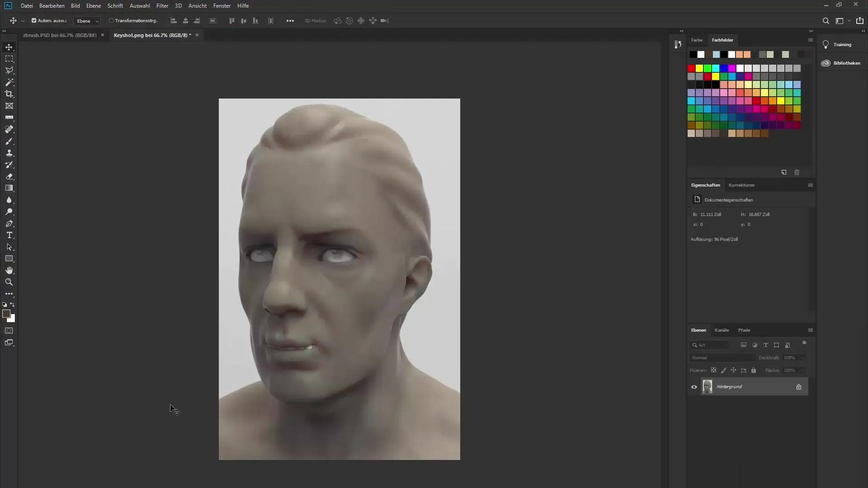
Task: Toggle Autom. ausw. checkbox
Action: [34, 20]
